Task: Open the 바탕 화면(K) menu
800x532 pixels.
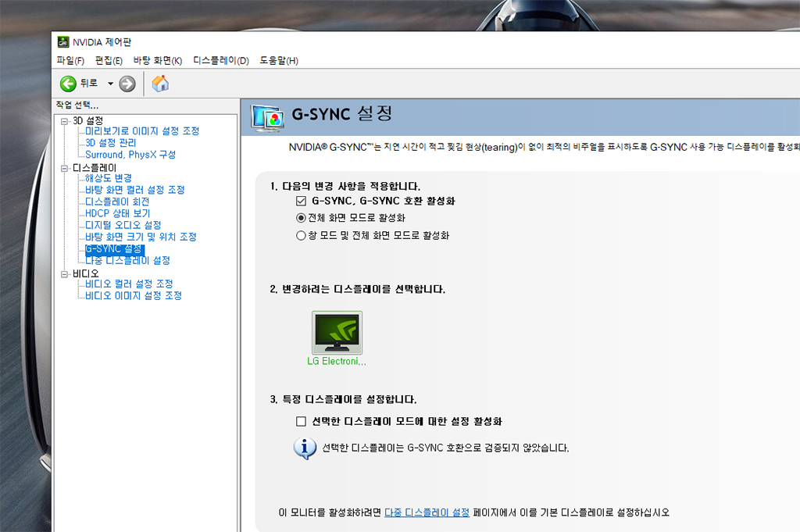Action: pos(158,61)
